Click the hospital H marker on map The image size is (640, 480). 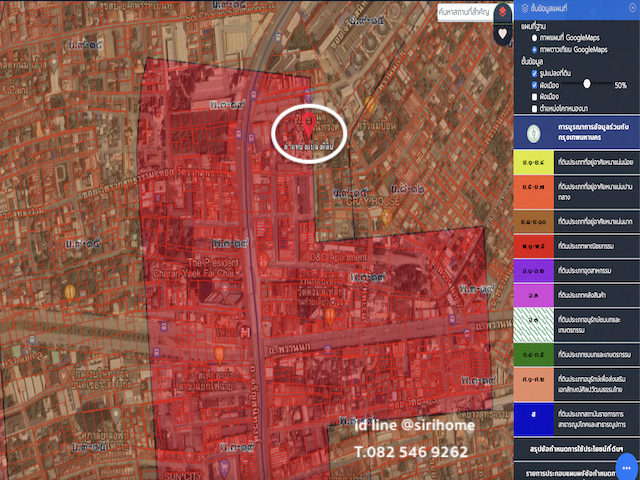pyautogui.click(x=245, y=330)
